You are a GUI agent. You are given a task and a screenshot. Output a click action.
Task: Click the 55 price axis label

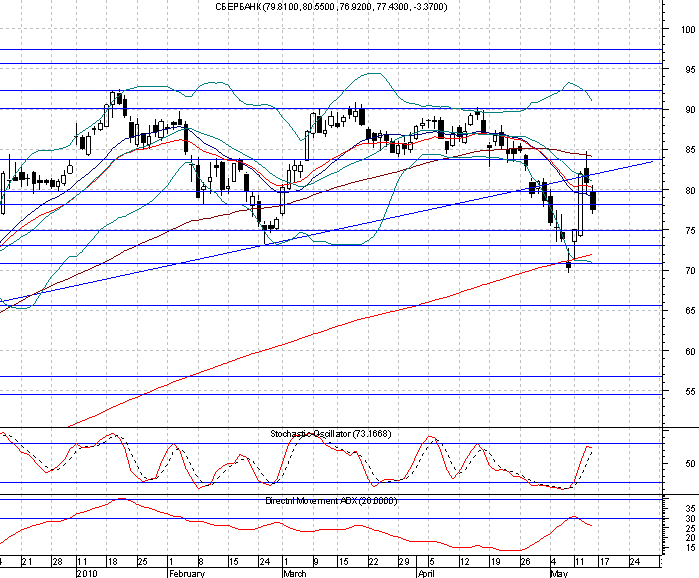[690, 392]
